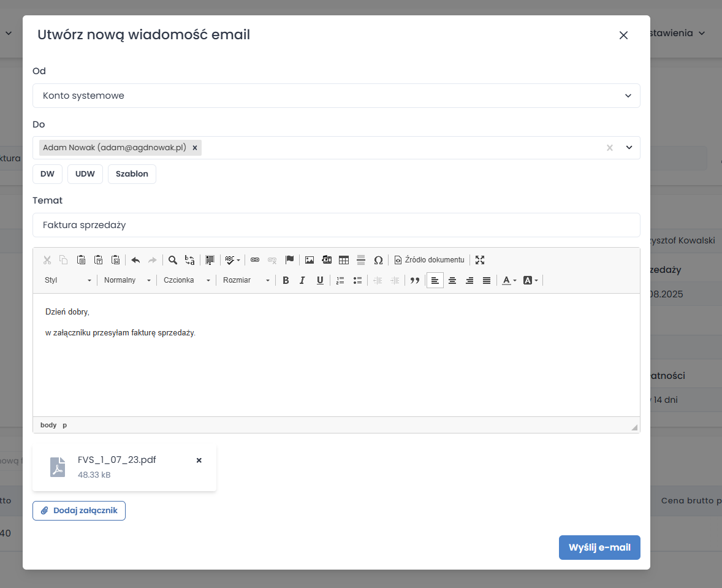Toggle underline formatting
The height and width of the screenshot is (588, 722).
click(x=319, y=280)
